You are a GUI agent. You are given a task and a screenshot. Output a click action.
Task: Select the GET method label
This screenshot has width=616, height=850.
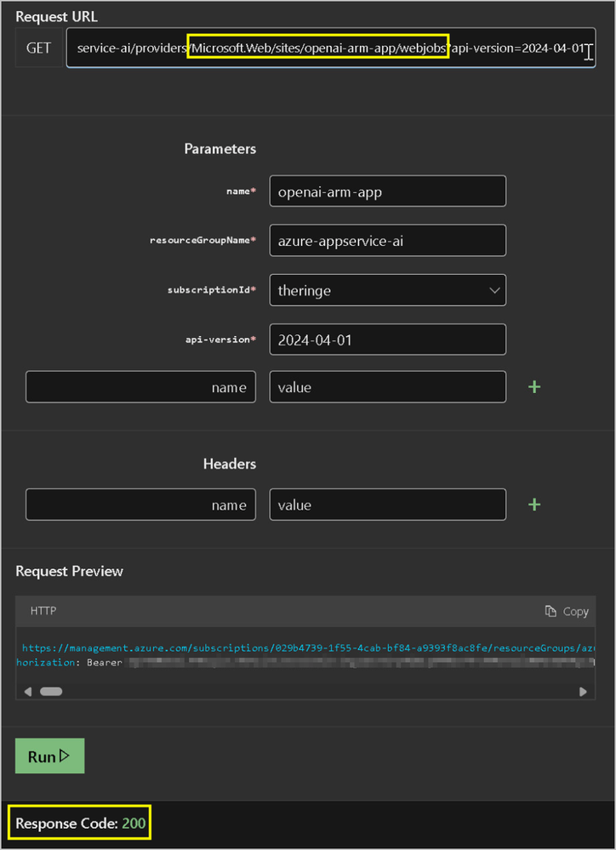point(38,48)
